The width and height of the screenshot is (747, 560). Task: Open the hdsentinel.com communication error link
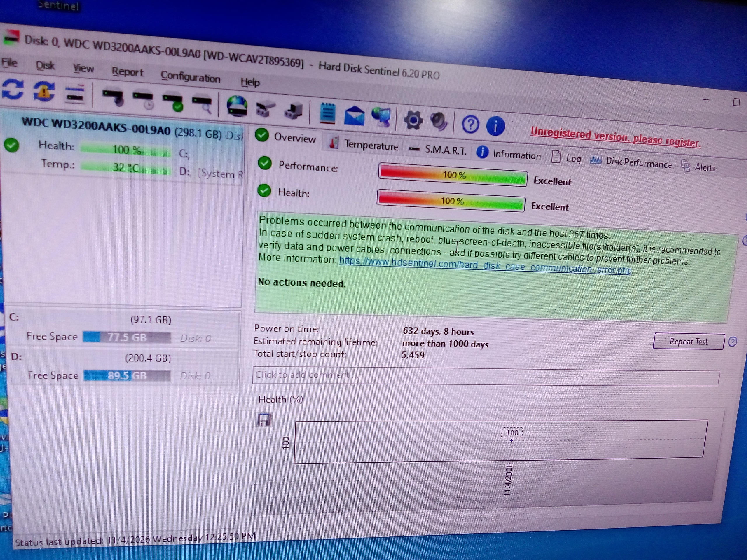(485, 266)
